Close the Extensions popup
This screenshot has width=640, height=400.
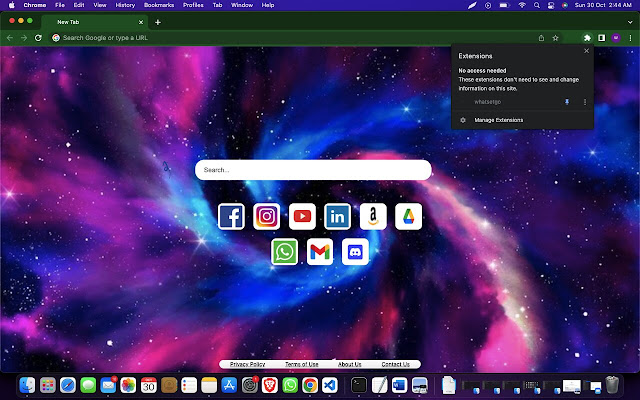(x=587, y=51)
